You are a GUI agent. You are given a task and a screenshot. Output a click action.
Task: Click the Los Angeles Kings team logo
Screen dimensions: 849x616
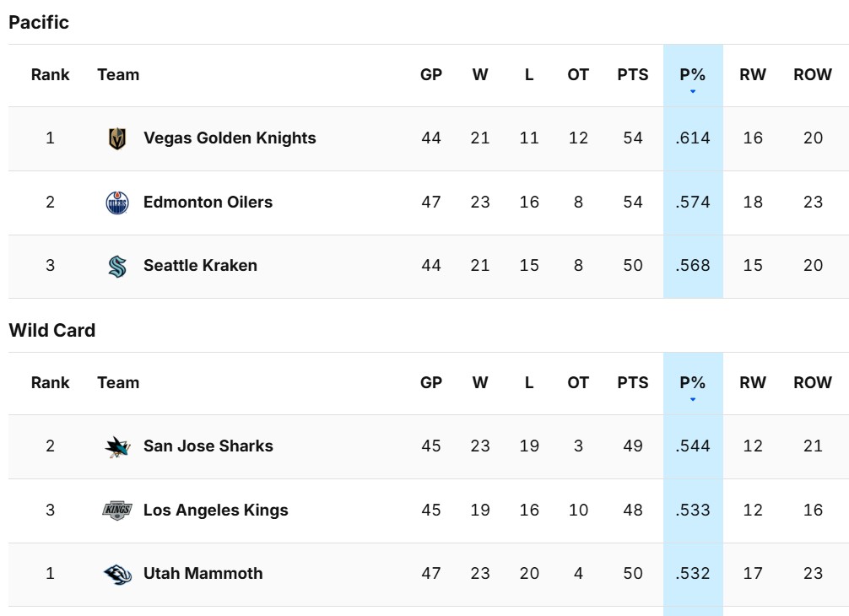pyautogui.click(x=118, y=510)
